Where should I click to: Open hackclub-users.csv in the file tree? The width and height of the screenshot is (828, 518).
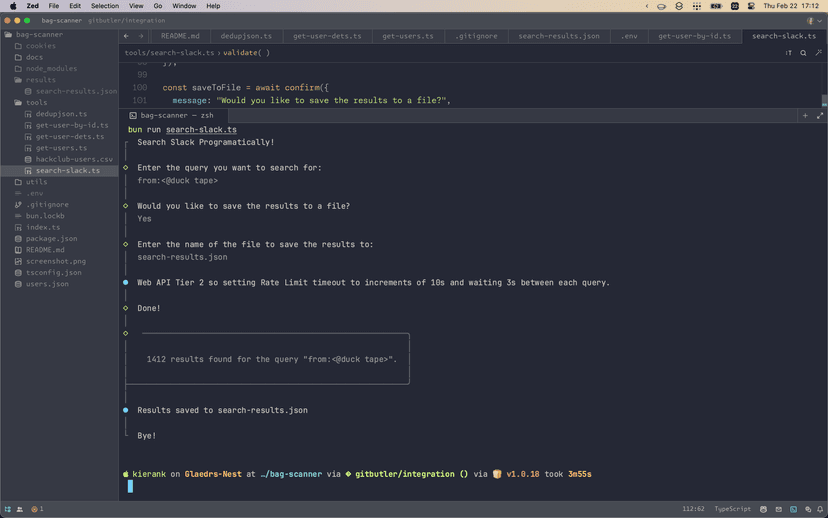(74, 159)
